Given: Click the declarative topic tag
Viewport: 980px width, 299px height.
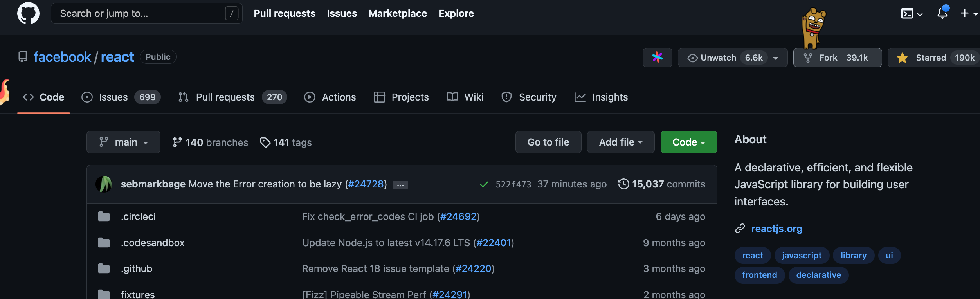Looking at the screenshot, I should (818, 275).
